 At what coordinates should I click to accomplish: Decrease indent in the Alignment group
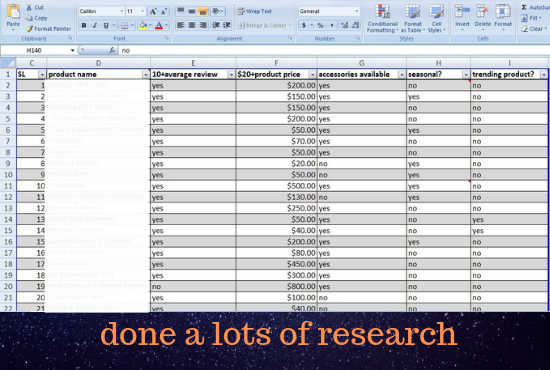216,25
